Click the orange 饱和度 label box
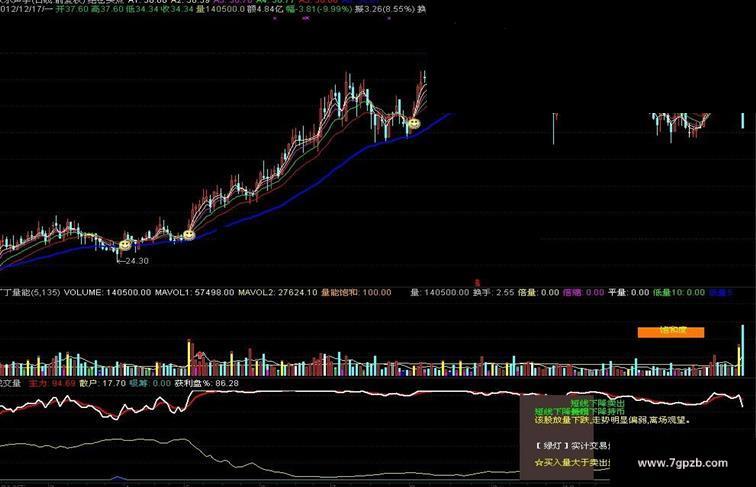The height and width of the screenshot is (487, 756). coord(671,332)
